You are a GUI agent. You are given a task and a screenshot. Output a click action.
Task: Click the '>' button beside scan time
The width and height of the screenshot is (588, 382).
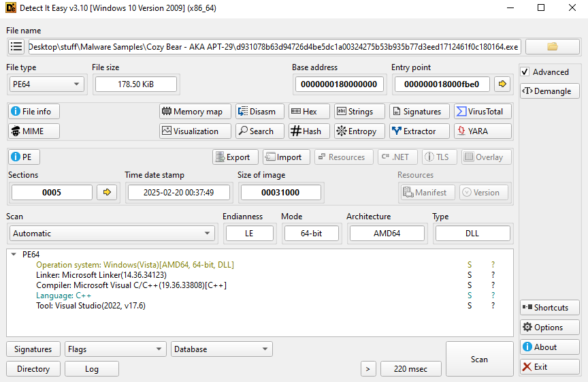368,369
